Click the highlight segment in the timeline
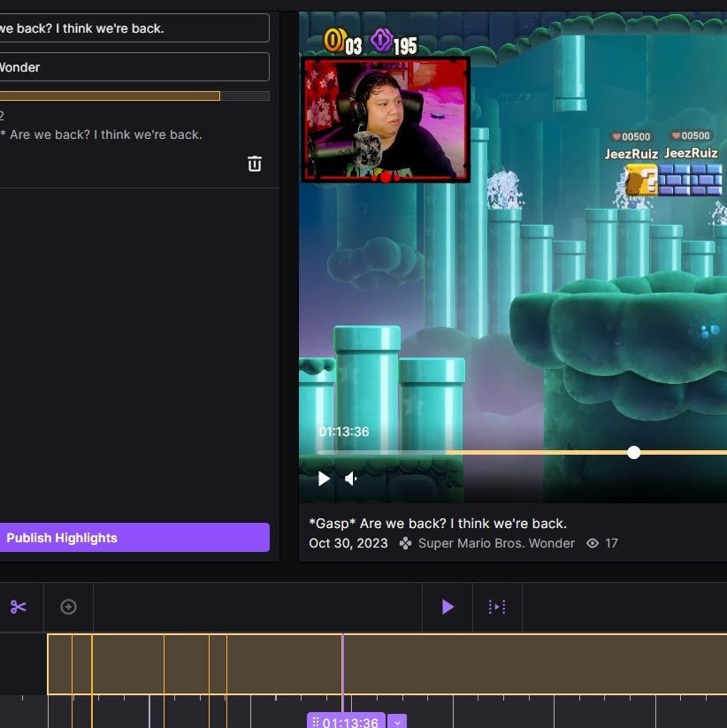The height and width of the screenshot is (728, 727). click(x=386, y=664)
